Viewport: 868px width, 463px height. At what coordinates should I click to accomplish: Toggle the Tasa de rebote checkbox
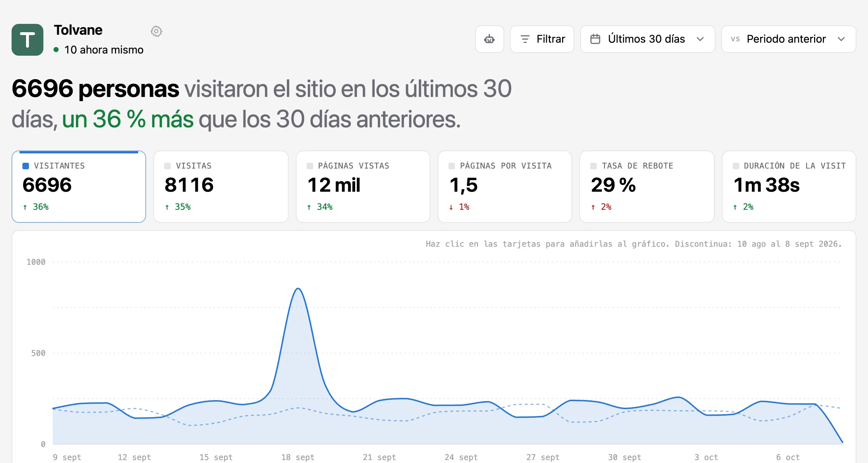coord(593,166)
